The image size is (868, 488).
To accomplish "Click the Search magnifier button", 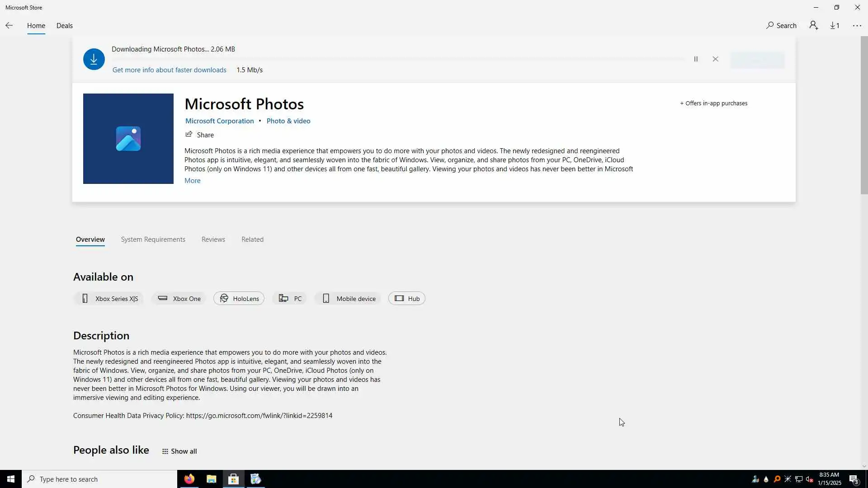I will (x=781, y=26).
